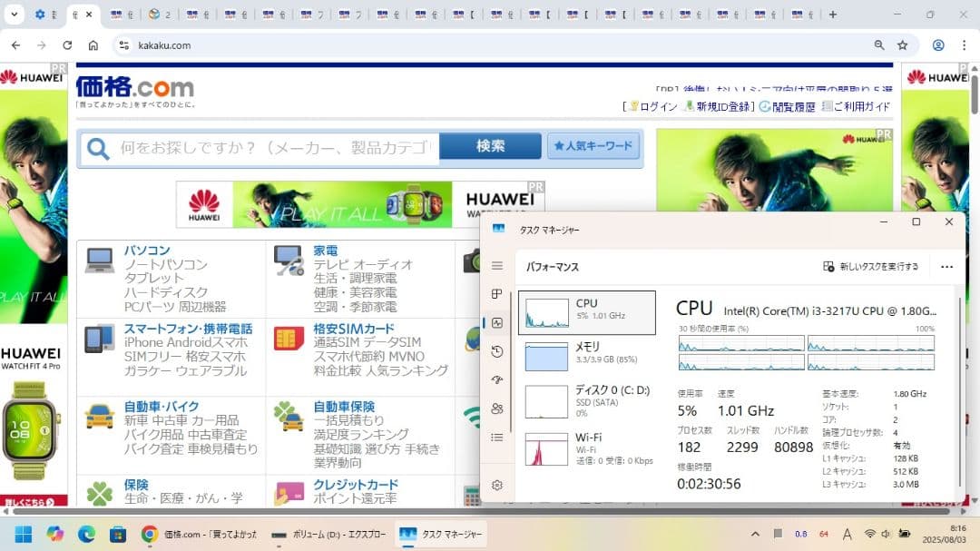The height and width of the screenshot is (551, 980).
Task: Open site information icon beside URL
Action: [x=123, y=45]
